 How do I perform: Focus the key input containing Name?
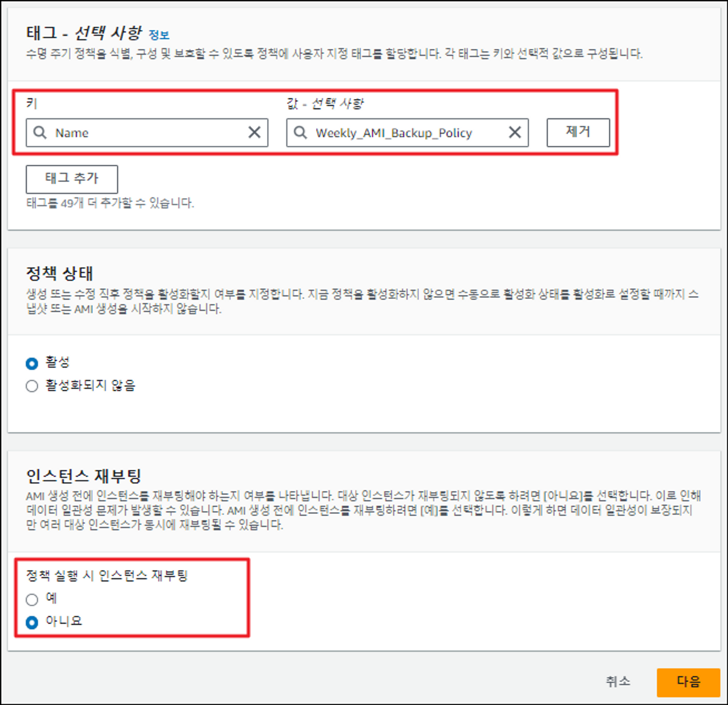[149, 133]
